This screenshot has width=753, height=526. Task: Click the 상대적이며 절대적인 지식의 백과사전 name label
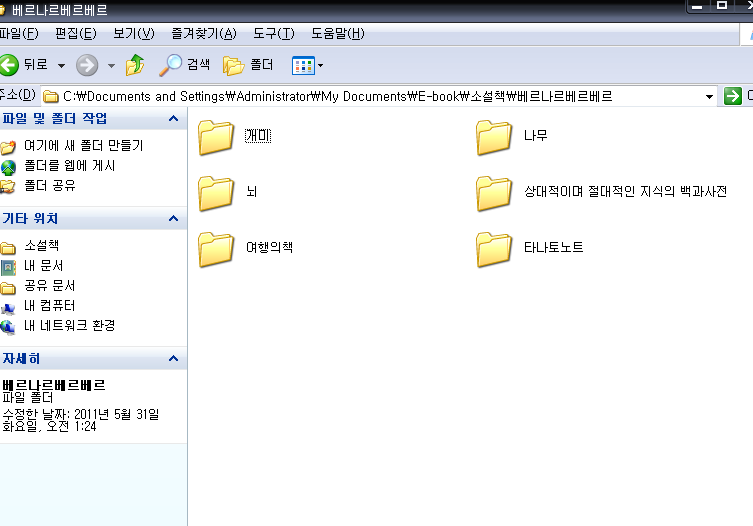click(625, 191)
